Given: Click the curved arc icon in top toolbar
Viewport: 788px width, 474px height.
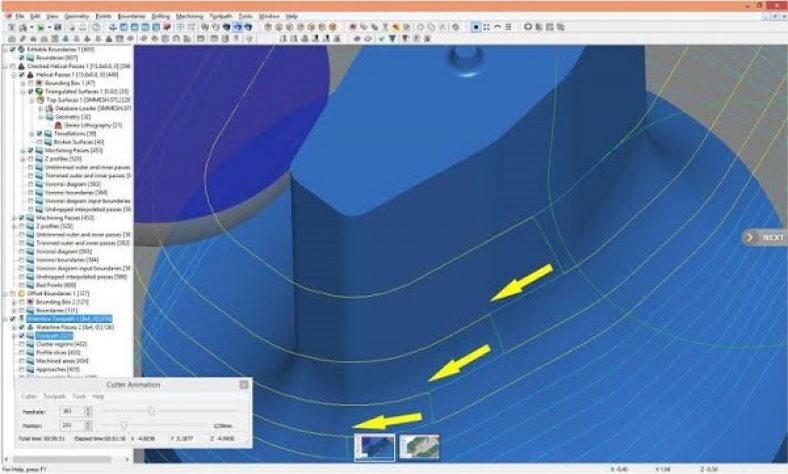Looking at the screenshot, I should [498, 27].
